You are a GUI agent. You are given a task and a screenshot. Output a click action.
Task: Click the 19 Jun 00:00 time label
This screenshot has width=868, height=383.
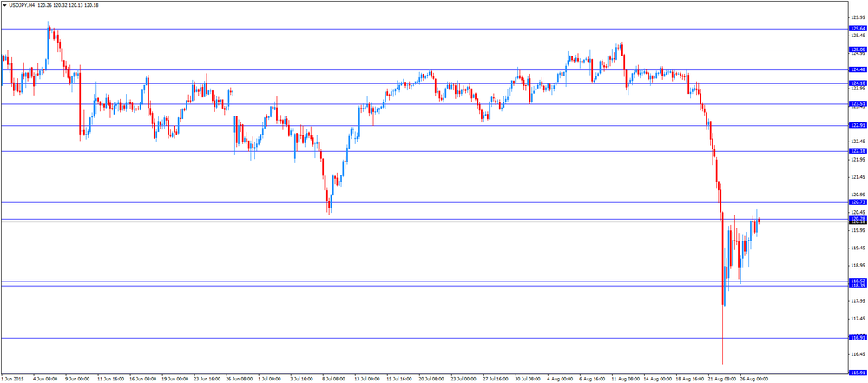click(x=175, y=380)
